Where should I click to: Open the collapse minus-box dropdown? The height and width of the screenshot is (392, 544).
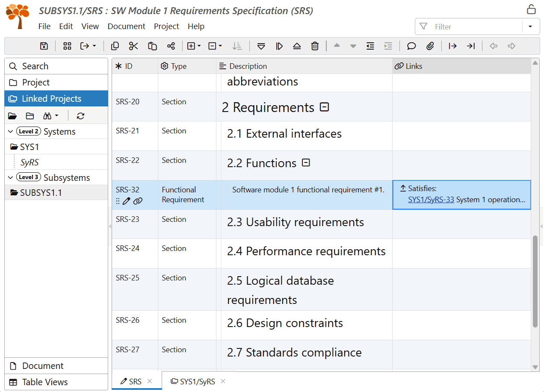tap(215, 46)
